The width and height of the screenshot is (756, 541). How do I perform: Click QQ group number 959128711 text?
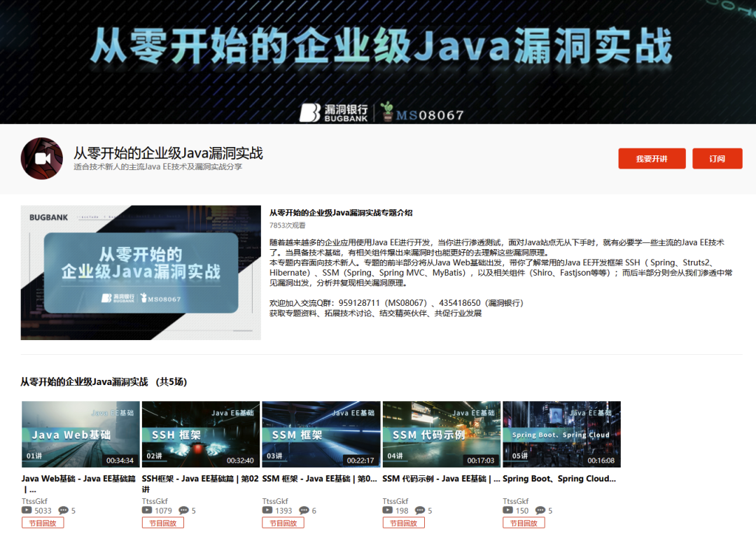[359, 303]
